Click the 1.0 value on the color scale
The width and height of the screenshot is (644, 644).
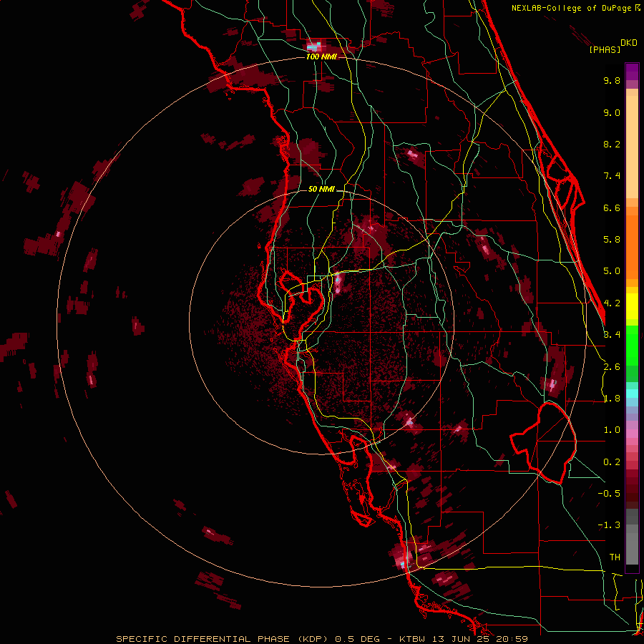pos(612,430)
